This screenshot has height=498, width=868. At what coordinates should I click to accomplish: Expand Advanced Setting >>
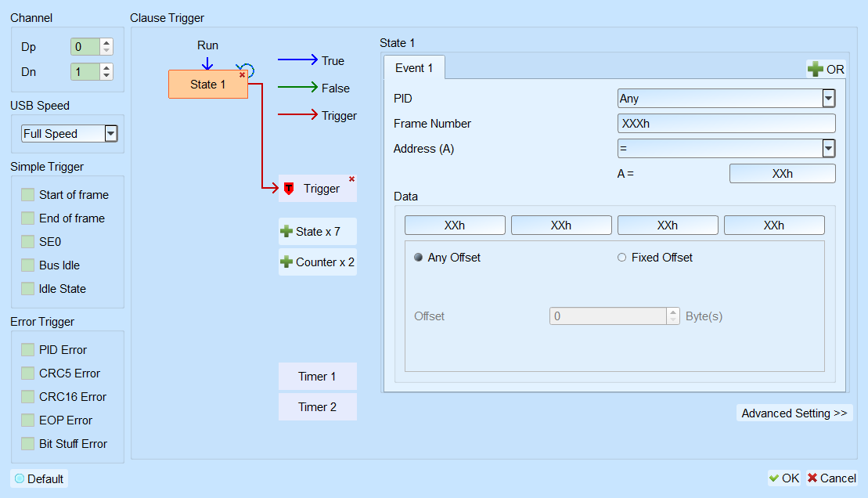tap(794, 413)
